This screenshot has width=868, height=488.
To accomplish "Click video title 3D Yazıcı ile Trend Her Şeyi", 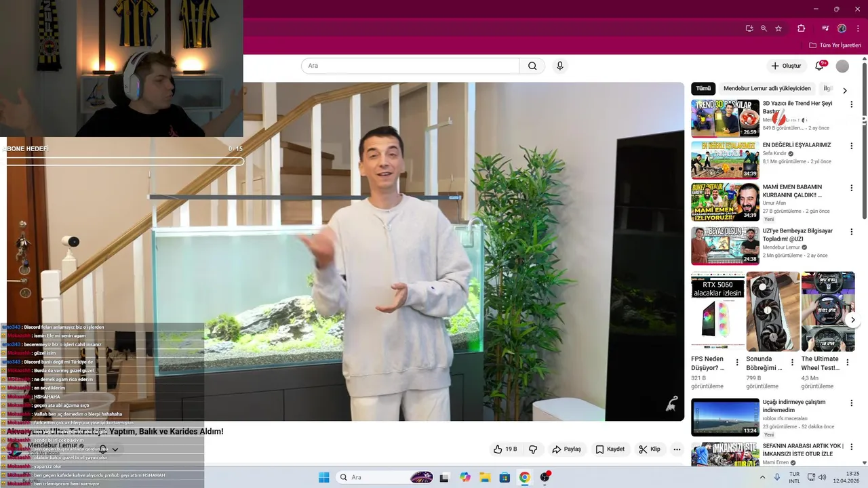I will point(797,107).
